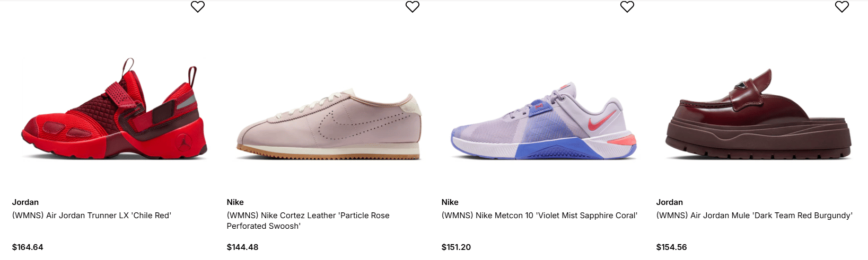Click the $144.48 price of Nike Cortez
This screenshot has width=868, height=260.
coord(243,247)
